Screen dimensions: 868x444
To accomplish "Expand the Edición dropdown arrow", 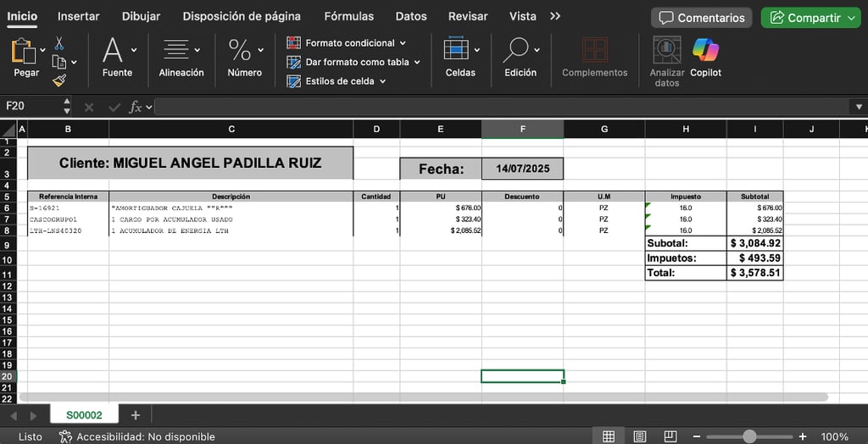I will tap(537, 50).
